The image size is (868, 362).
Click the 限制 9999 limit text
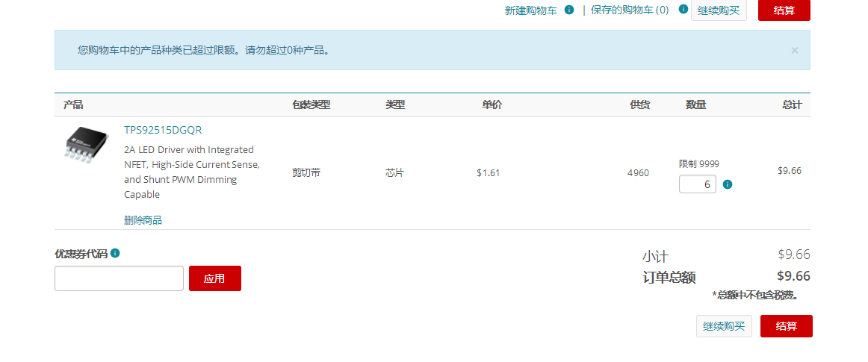point(699,164)
